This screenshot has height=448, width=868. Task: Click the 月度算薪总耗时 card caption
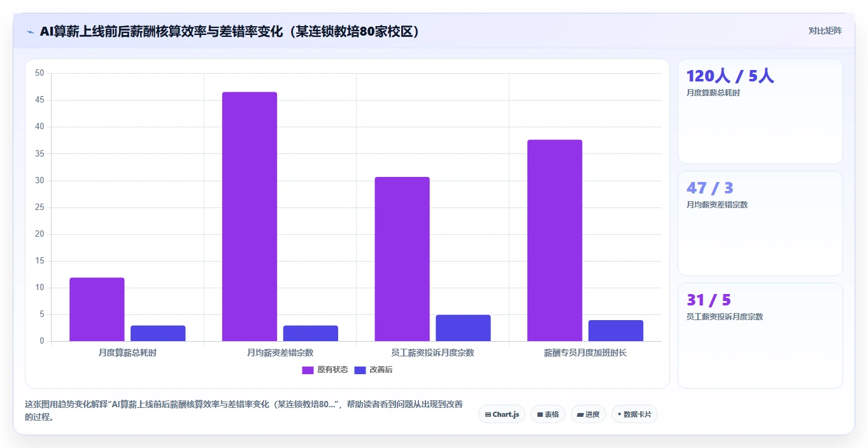713,93
